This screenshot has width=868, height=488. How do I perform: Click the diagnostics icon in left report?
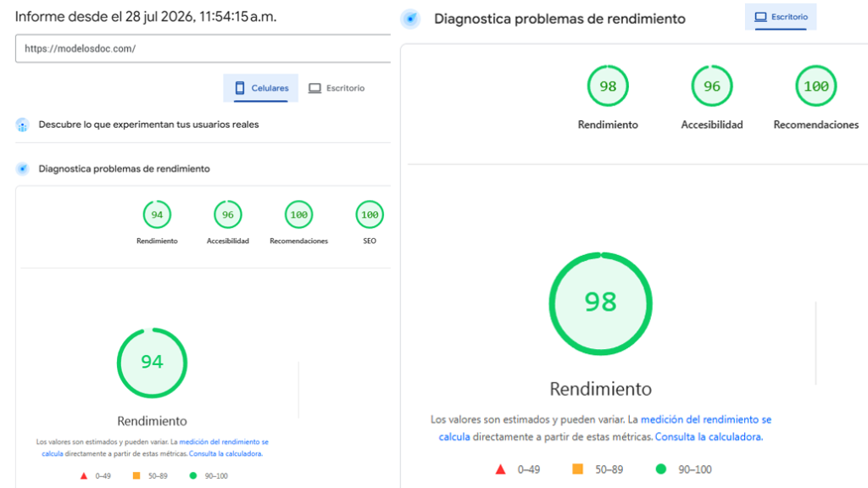pos(22,169)
